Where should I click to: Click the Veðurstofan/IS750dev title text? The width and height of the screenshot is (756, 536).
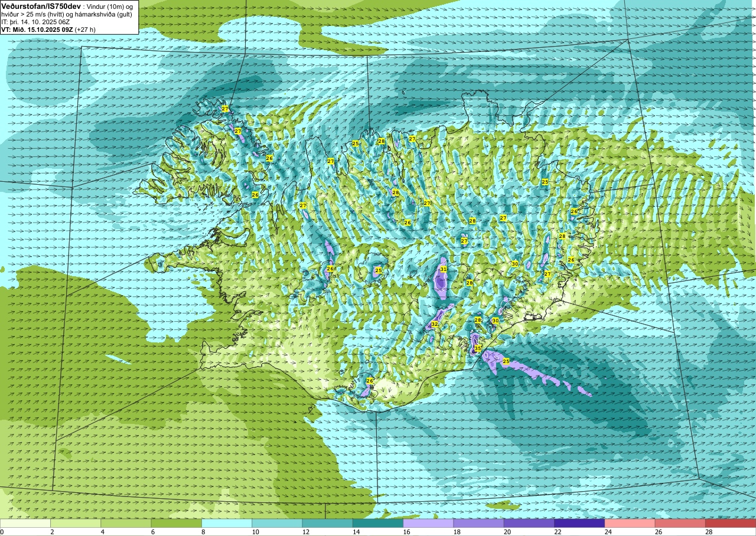point(41,5)
